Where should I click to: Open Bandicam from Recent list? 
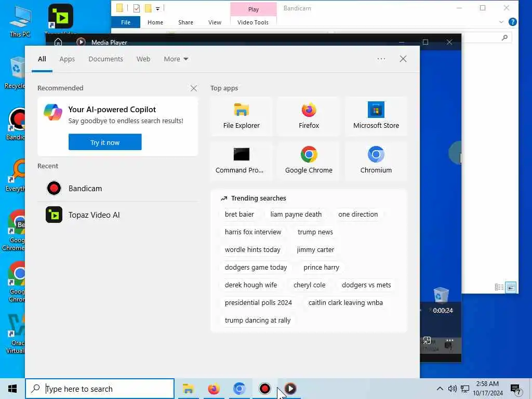[117, 188]
